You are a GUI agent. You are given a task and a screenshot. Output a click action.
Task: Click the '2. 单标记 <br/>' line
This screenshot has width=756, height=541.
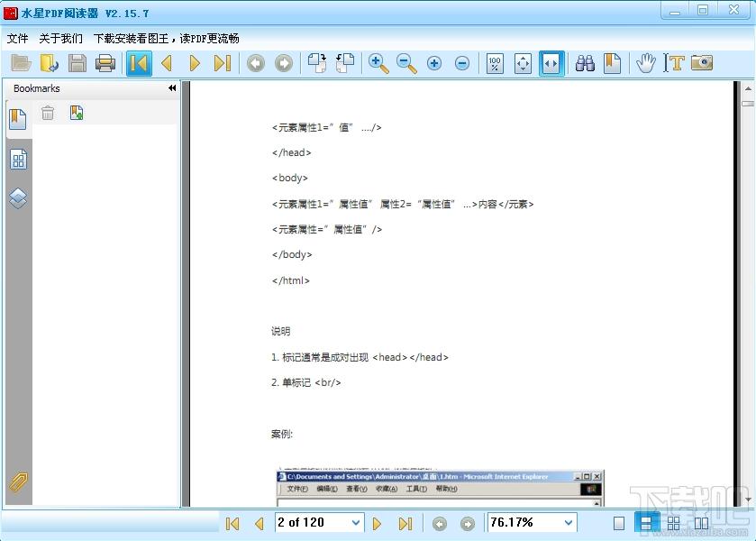(305, 382)
